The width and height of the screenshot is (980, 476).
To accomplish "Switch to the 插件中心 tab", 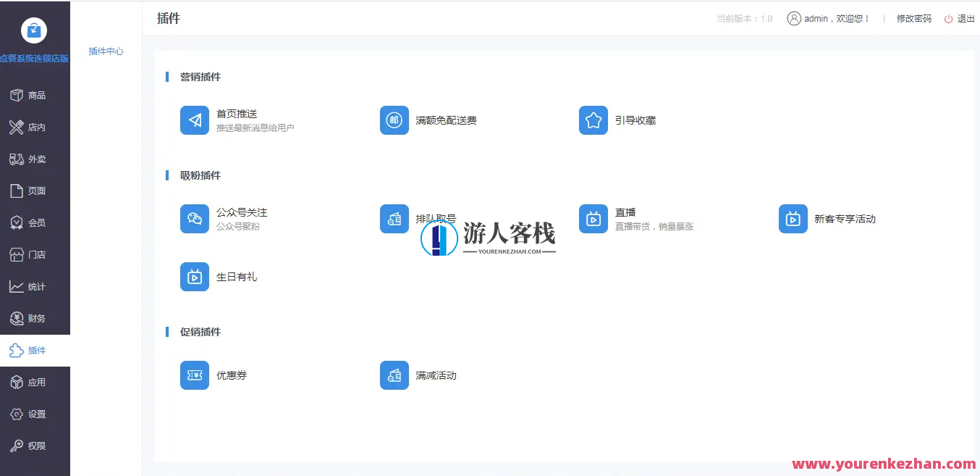I will 105,51.
